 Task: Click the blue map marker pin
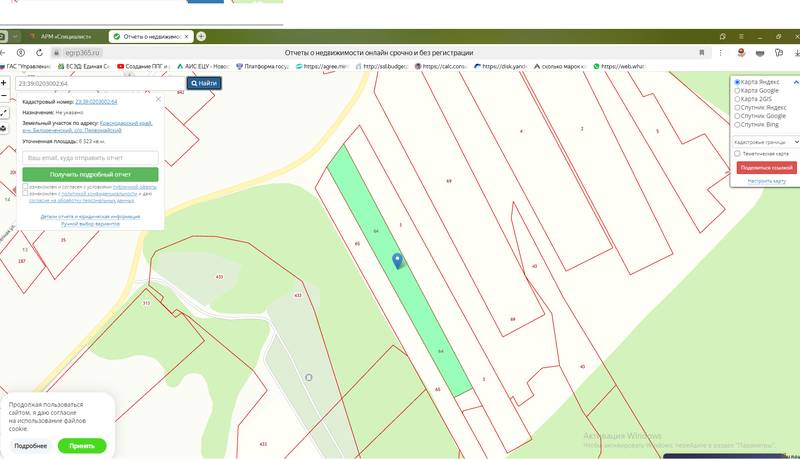[398, 261]
